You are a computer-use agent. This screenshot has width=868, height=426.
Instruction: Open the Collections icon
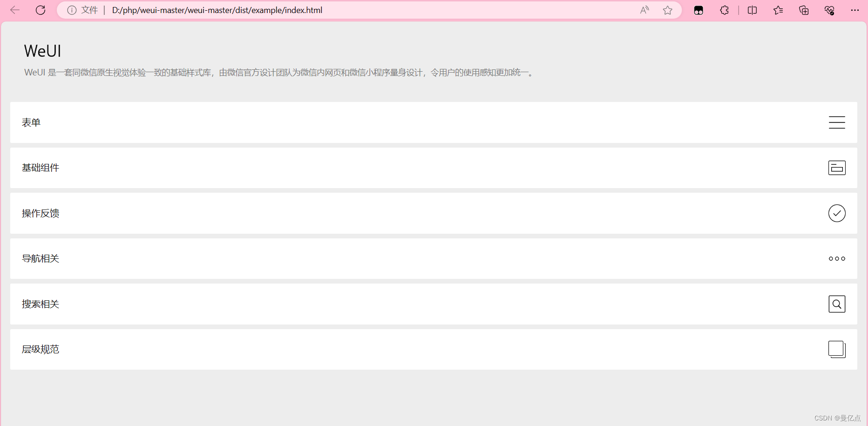(x=804, y=10)
